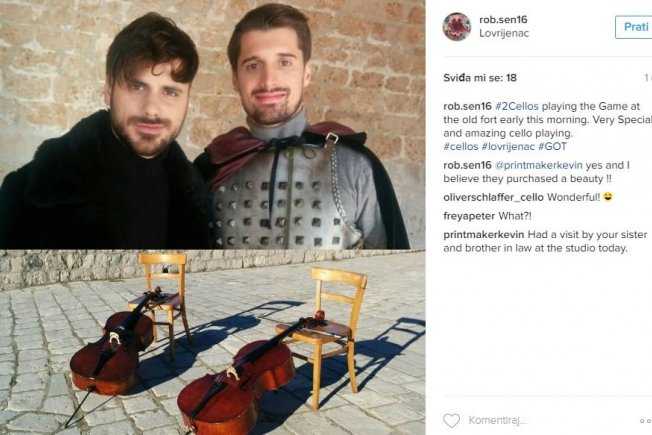
Task: Open the #2Cellos hashtag
Action: [x=517, y=106]
